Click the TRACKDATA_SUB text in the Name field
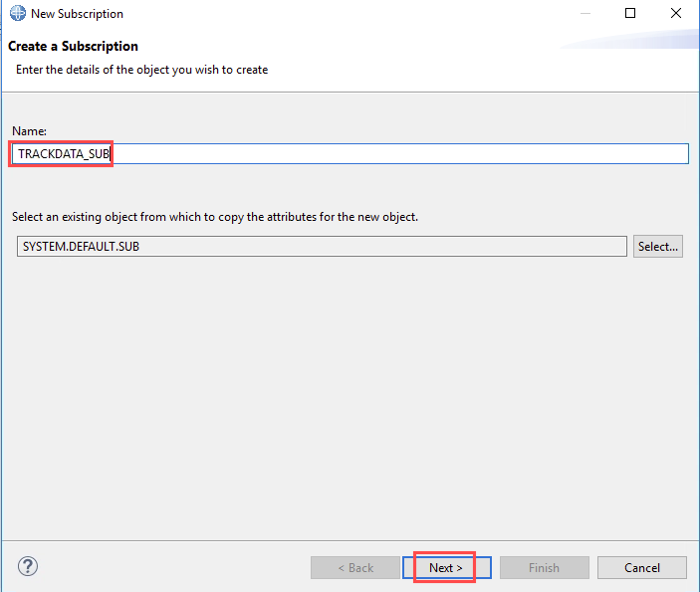Image resolution: width=700 pixels, height=592 pixels. tap(63, 154)
